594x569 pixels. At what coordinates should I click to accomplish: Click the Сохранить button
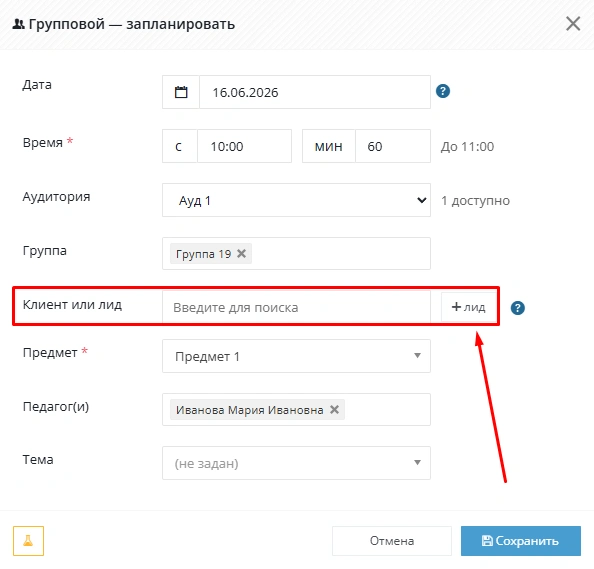(521, 541)
